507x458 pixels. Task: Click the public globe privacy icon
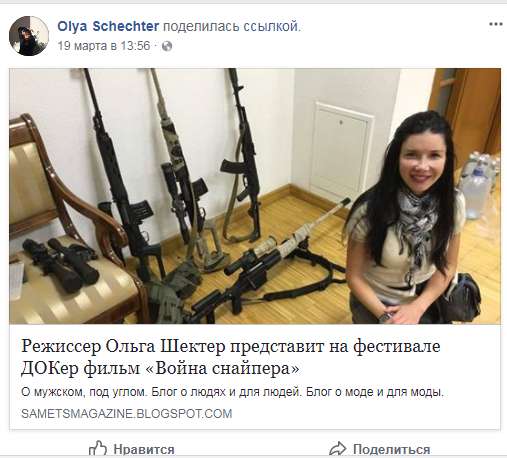tap(167, 46)
